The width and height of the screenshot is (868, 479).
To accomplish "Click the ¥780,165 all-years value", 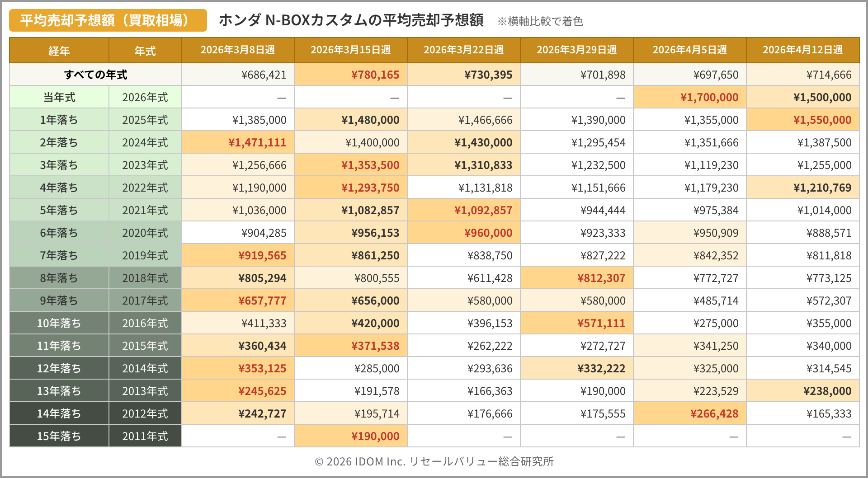I will click(x=375, y=75).
